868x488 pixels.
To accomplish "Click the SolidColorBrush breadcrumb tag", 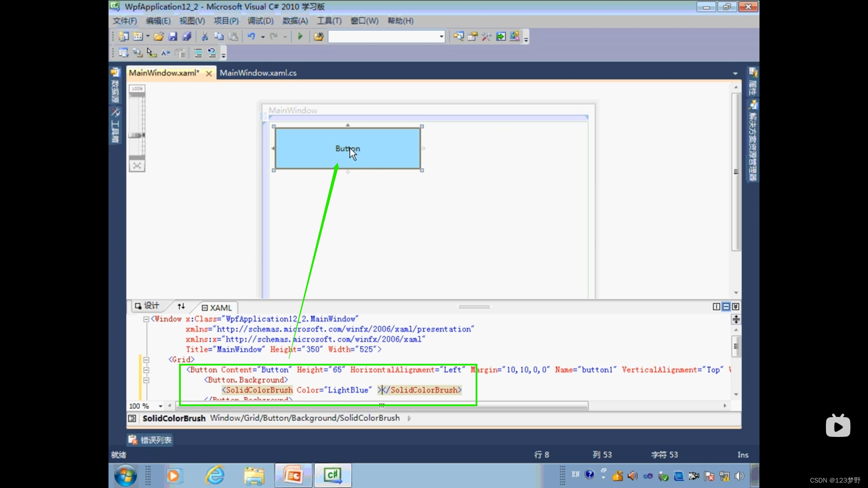I will pyautogui.click(x=174, y=418).
